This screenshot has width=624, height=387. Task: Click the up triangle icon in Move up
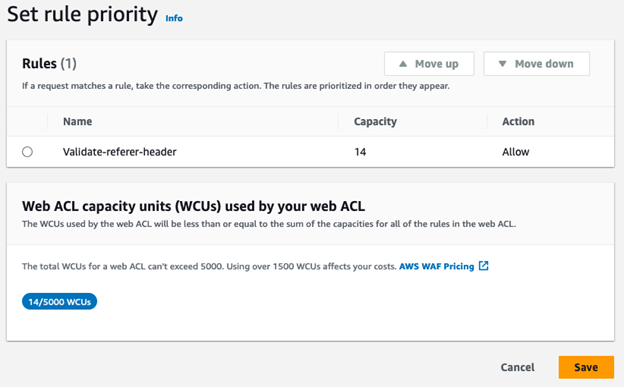[403, 64]
